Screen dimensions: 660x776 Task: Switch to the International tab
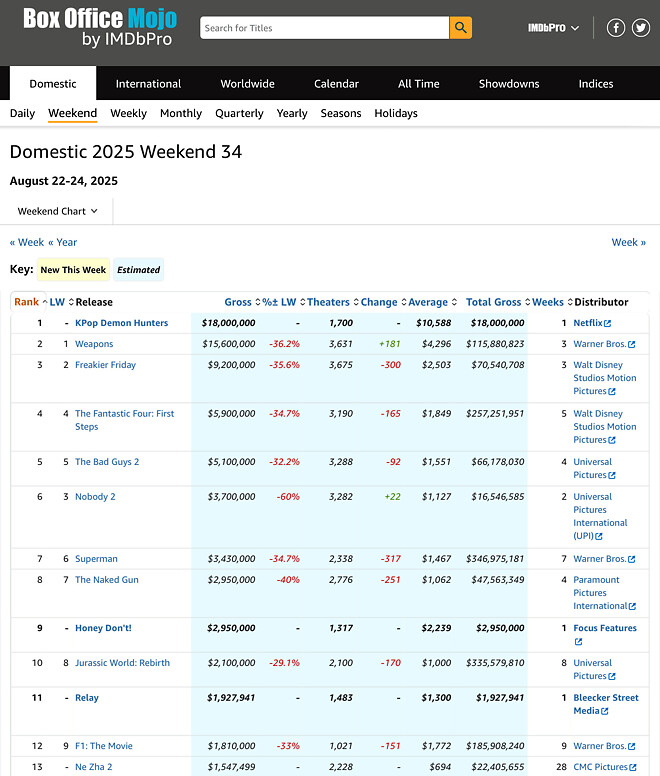(148, 84)
